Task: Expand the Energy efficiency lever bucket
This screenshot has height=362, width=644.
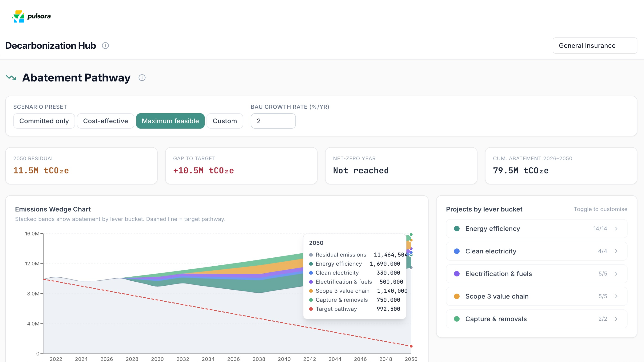Action: tap(537, 228)
